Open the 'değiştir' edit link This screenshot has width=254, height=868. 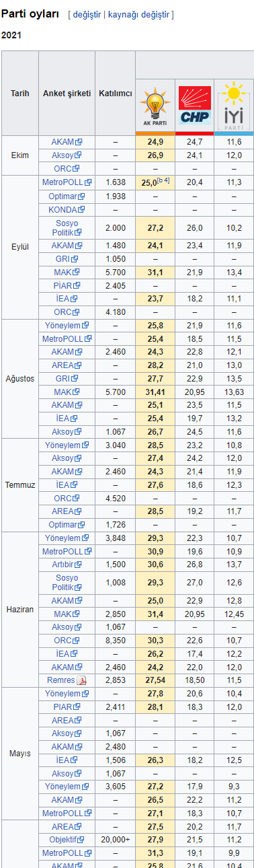click(87, 14)
